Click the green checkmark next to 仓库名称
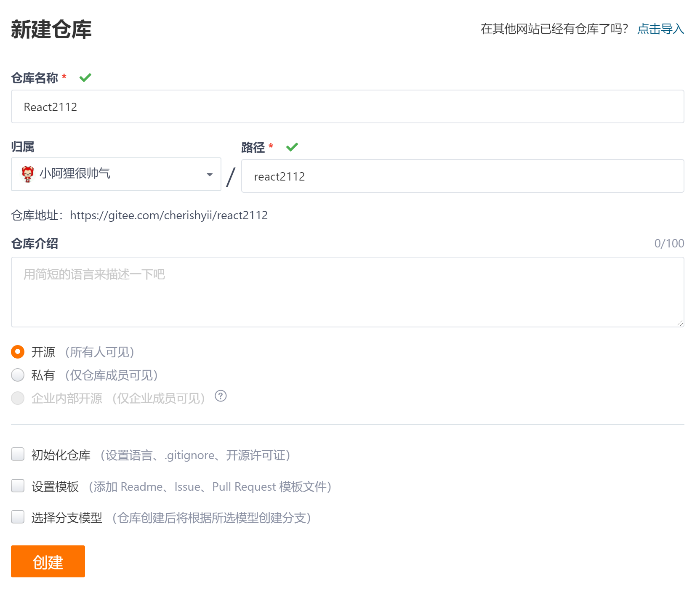This screenshot has width=700, height=590. pyautogui.click(x=85, y=77)
